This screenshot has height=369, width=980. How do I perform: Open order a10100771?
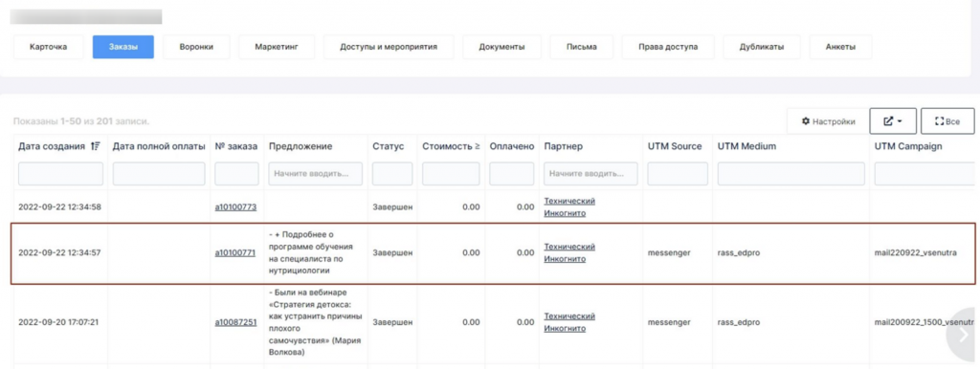235,253
